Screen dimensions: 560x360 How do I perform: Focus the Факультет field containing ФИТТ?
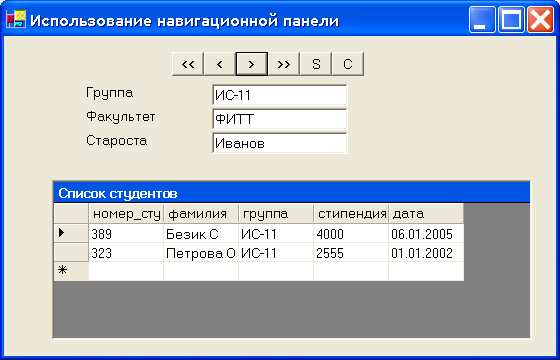point(280,119)
